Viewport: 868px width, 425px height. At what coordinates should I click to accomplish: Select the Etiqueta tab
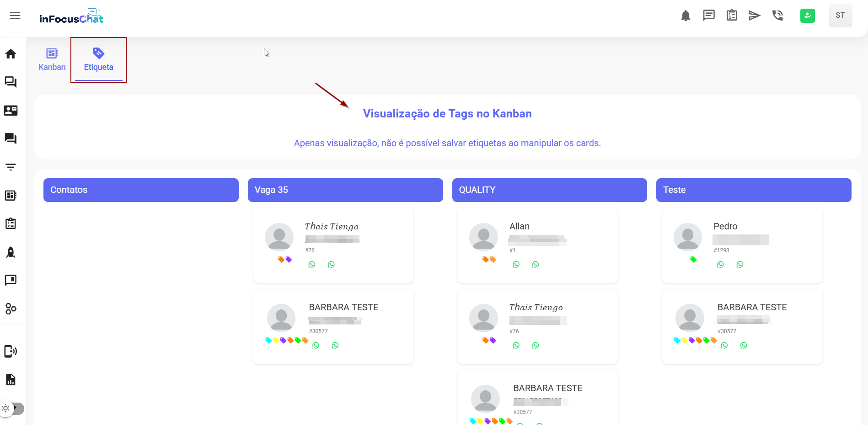coord(98,60)
